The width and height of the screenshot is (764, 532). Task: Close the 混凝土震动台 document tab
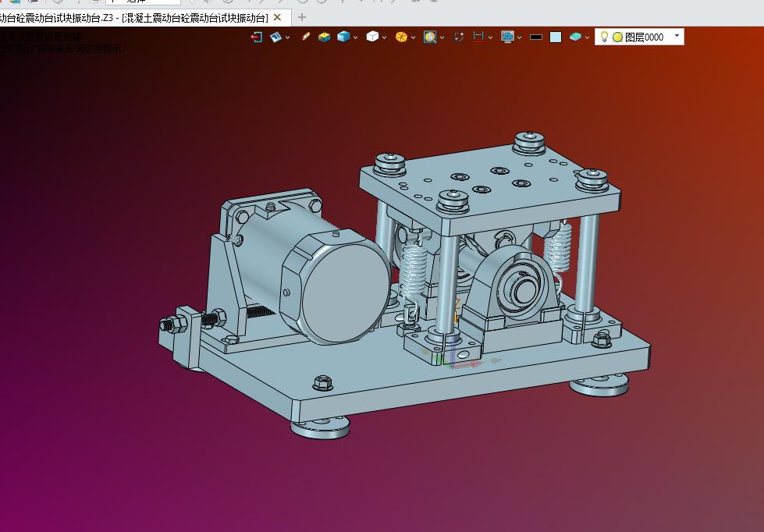pos(277,17)
